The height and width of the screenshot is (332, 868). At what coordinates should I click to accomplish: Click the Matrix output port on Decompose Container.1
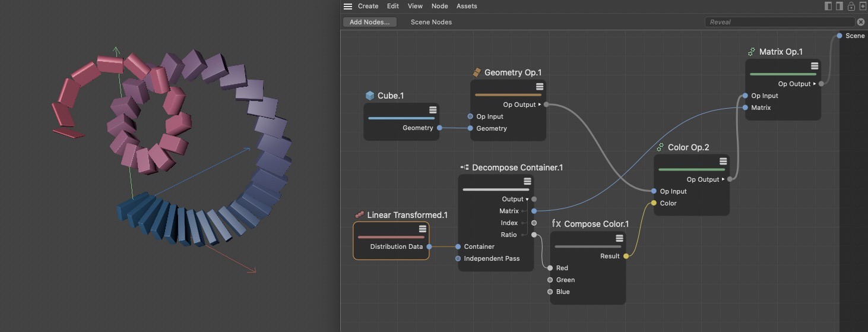(x=534, y=211)
